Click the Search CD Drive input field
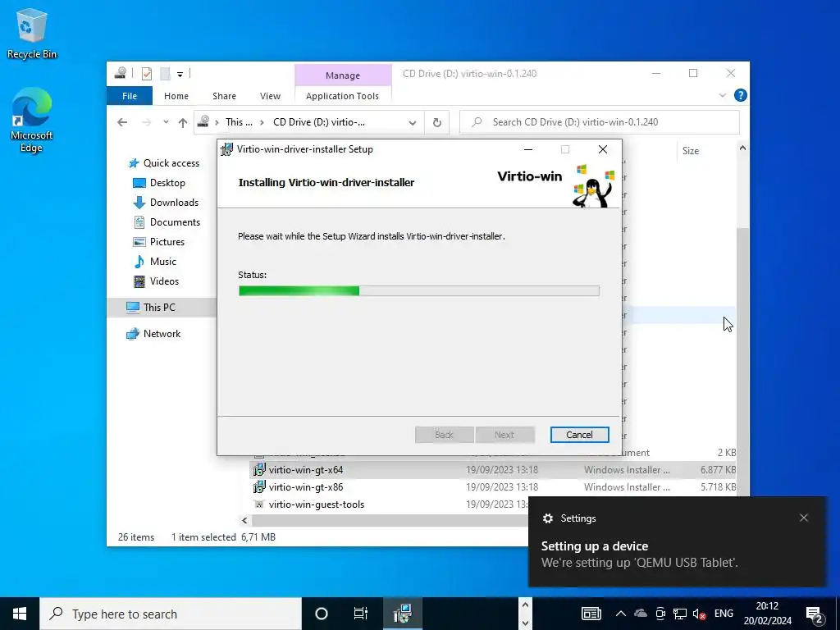Screen dimensions: 840x630 (x=600, y=122)
